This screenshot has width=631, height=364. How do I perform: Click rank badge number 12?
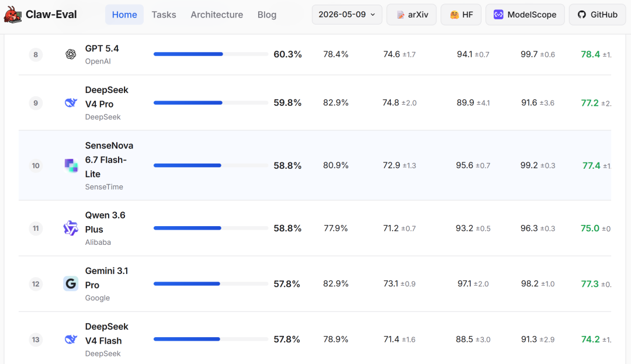pyautogui.click(x=36, y=283)
